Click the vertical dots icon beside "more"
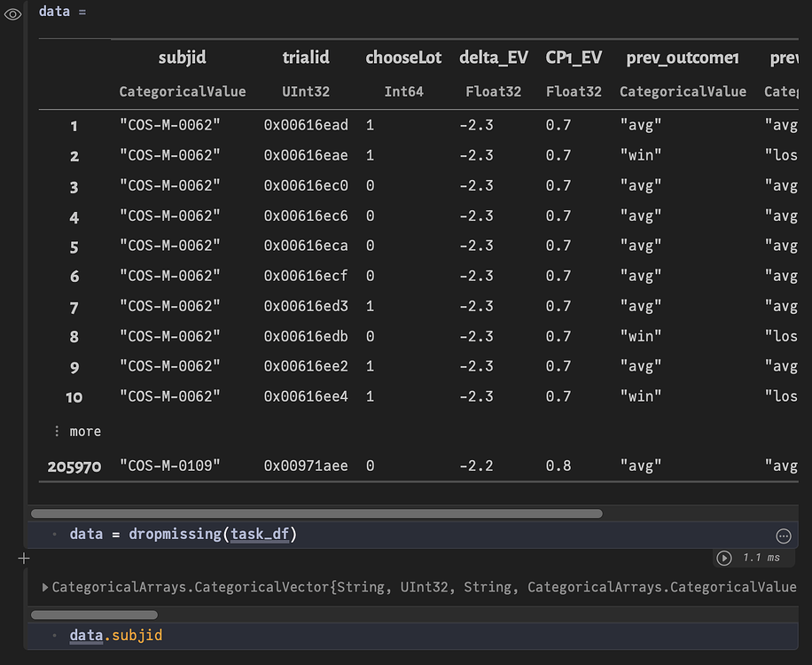 (57, 431)
